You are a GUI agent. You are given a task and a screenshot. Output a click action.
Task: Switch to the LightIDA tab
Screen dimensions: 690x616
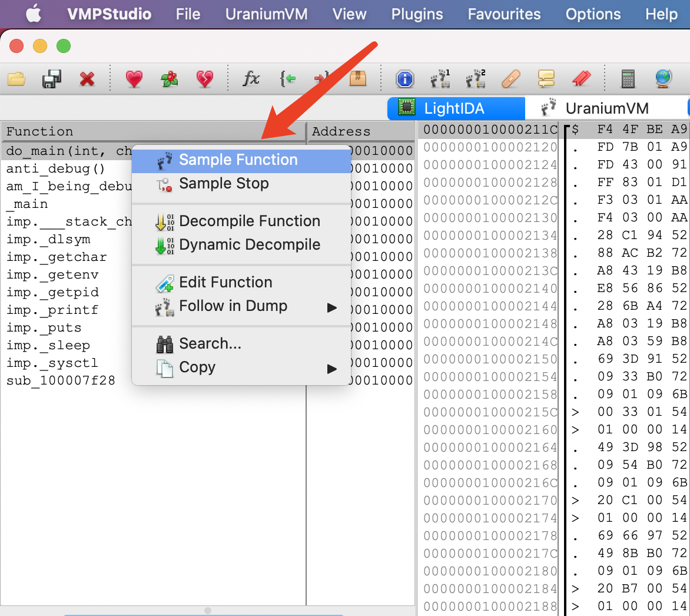(456, 108)
